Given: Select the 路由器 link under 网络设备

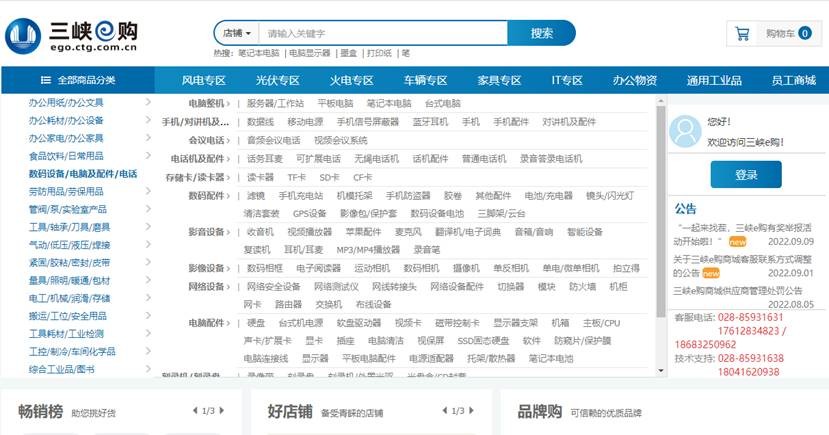Looking at the screenshot, I should (288, 304).
